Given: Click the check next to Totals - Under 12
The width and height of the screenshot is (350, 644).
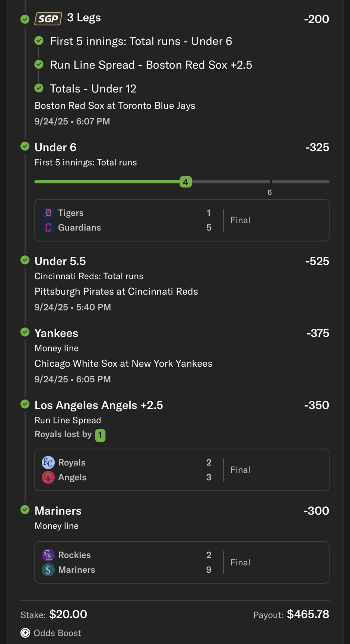Looking at the screenshot, I should (x=39, y=88).
